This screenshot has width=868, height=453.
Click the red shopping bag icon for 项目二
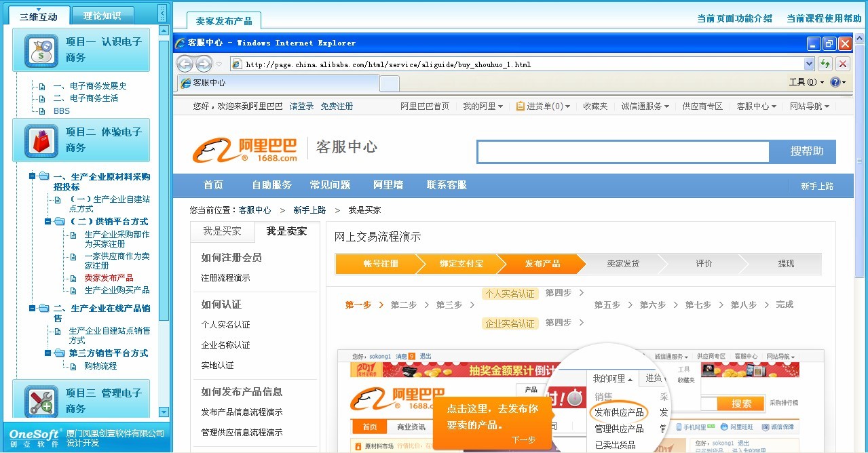tap(41, 140)
